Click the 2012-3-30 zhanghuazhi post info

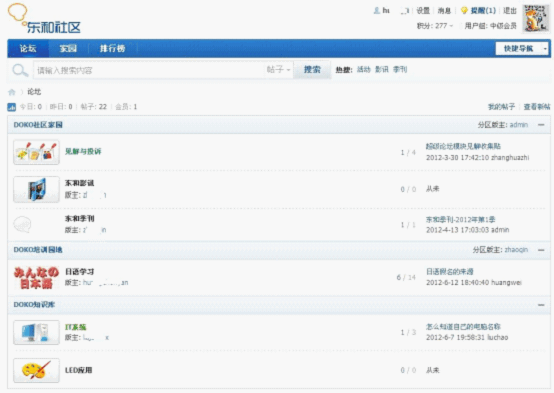(x=478, y=158)
